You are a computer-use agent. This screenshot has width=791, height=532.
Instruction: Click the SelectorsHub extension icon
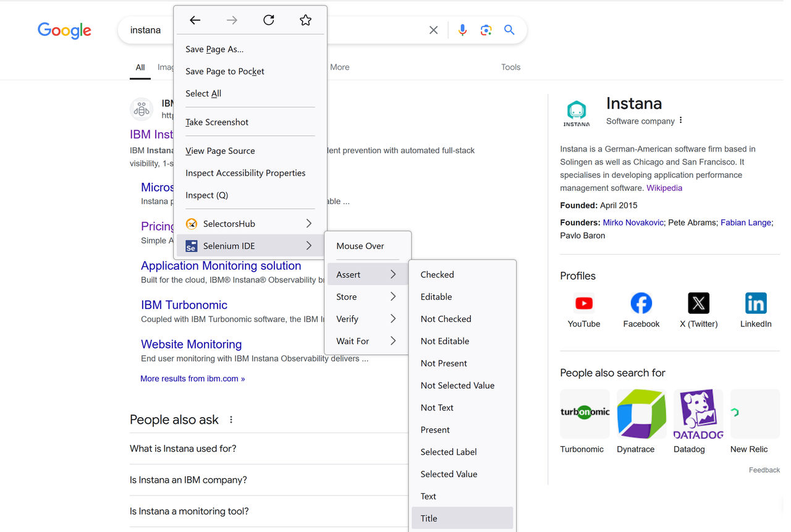(x=192, y=224)
